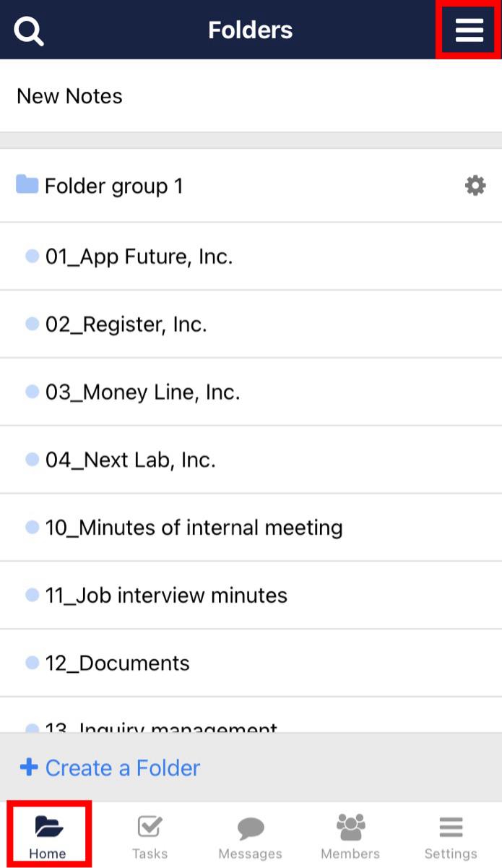This screenshot has width=502, height=868.
Task: Open Folder group 1 settings gear
Action: pyautogui.click(x=475, y=186)
